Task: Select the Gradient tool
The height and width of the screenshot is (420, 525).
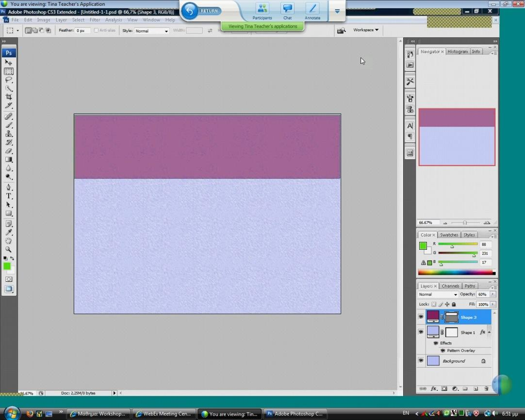Action: [8, 160]
